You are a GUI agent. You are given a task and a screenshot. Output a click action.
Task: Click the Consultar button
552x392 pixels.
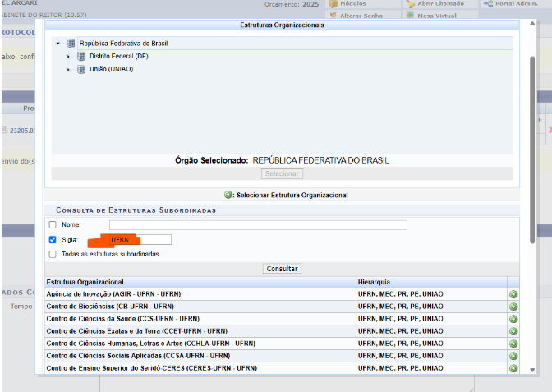tap(283, 269)
